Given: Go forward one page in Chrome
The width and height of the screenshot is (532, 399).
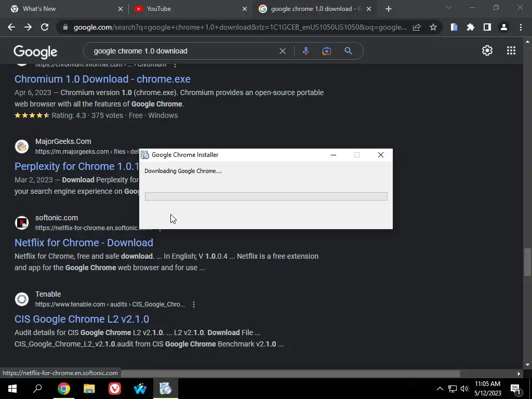Looking at the screenshot, I should coord(28,27).
